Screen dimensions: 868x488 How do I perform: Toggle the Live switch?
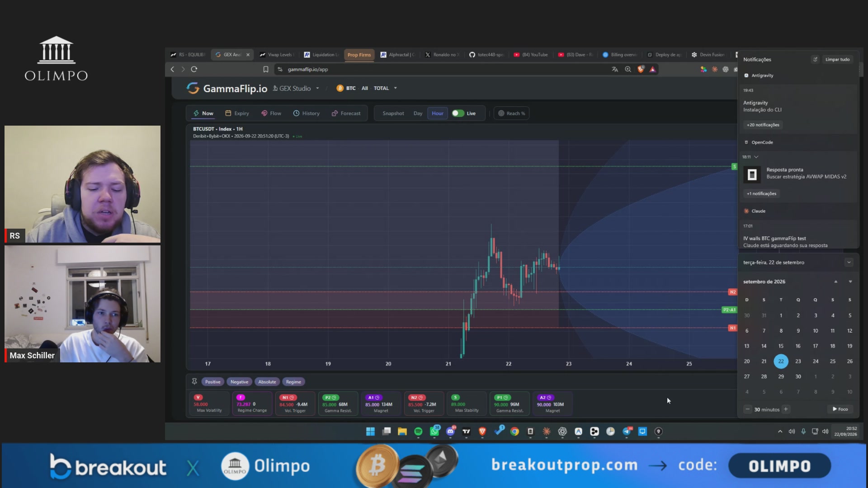458,113
